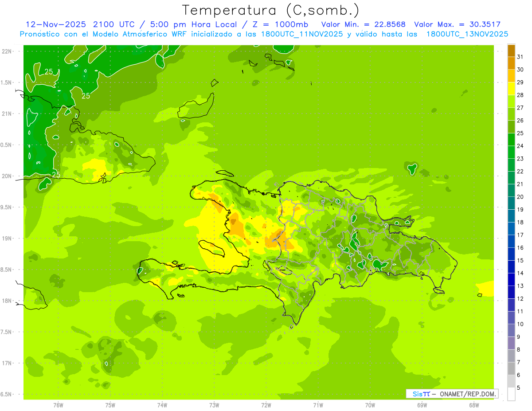This screenshot has height=411, width=532.
Task: Click the colorbar legend value 31
Action: [x=520, y=57]
